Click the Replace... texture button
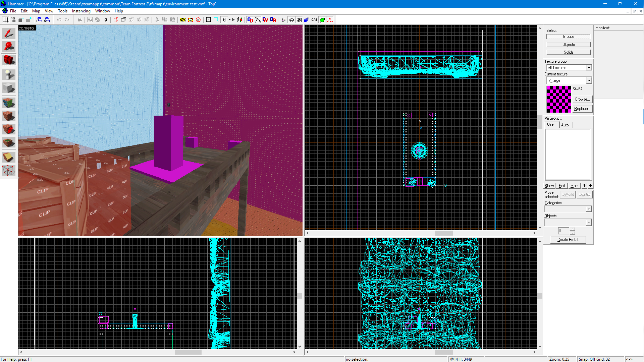 [x=582, y=109]
